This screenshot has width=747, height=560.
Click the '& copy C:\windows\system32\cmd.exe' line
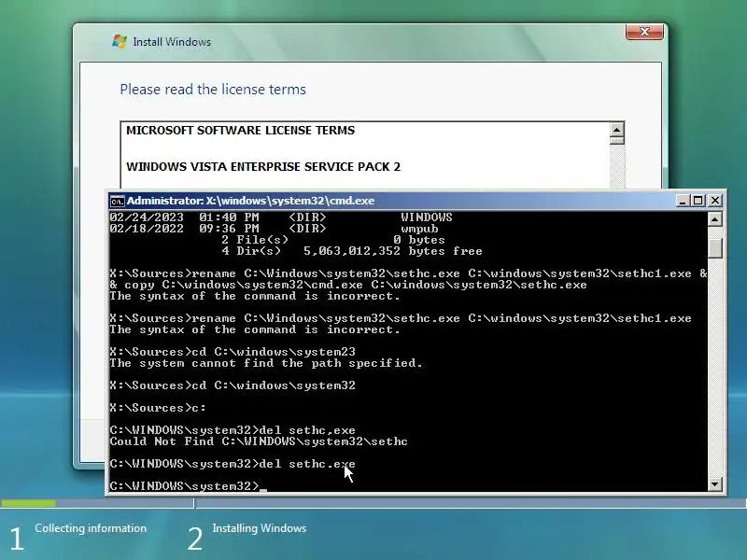[x=348, y=285]
